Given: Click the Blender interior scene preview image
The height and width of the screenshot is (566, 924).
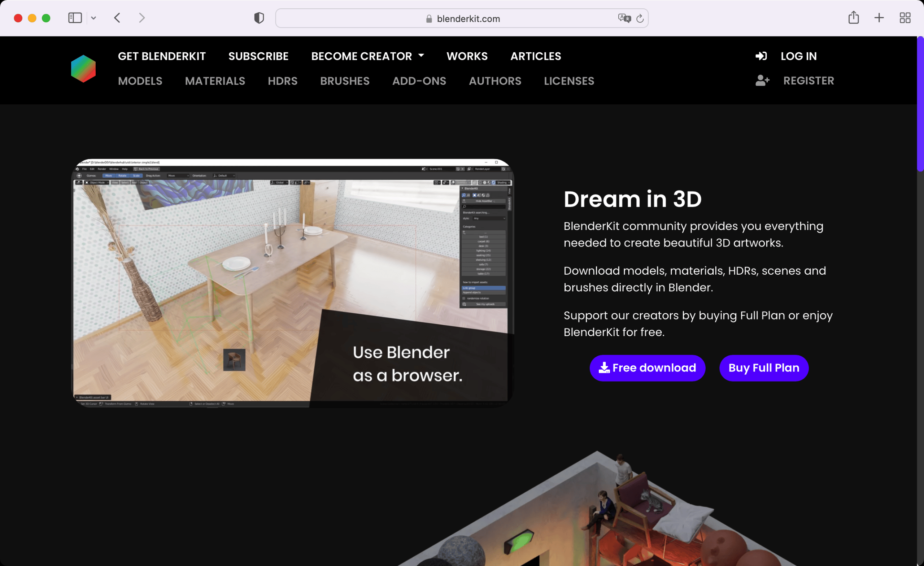Looking at the screenshot, I should pyautogui.click(x=292, y=283).
